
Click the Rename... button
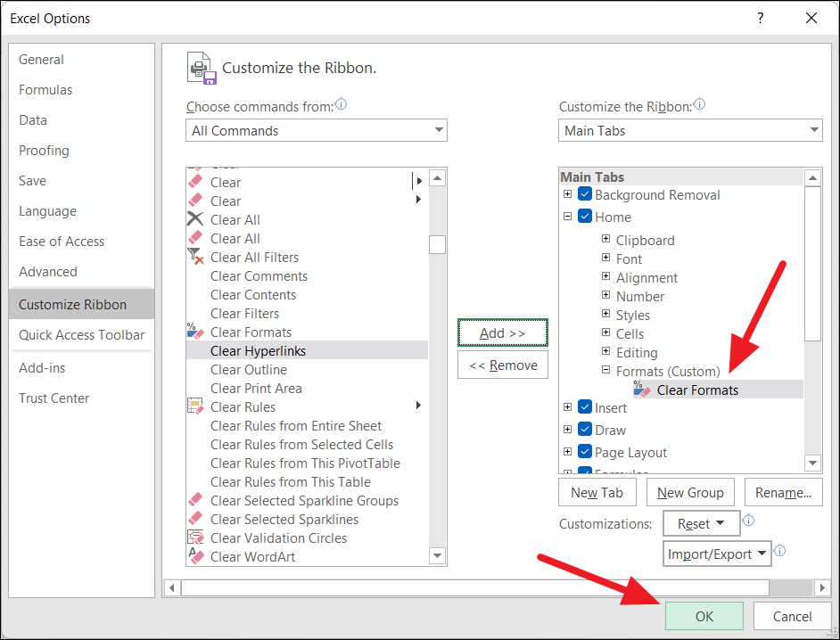coord(783,492)
